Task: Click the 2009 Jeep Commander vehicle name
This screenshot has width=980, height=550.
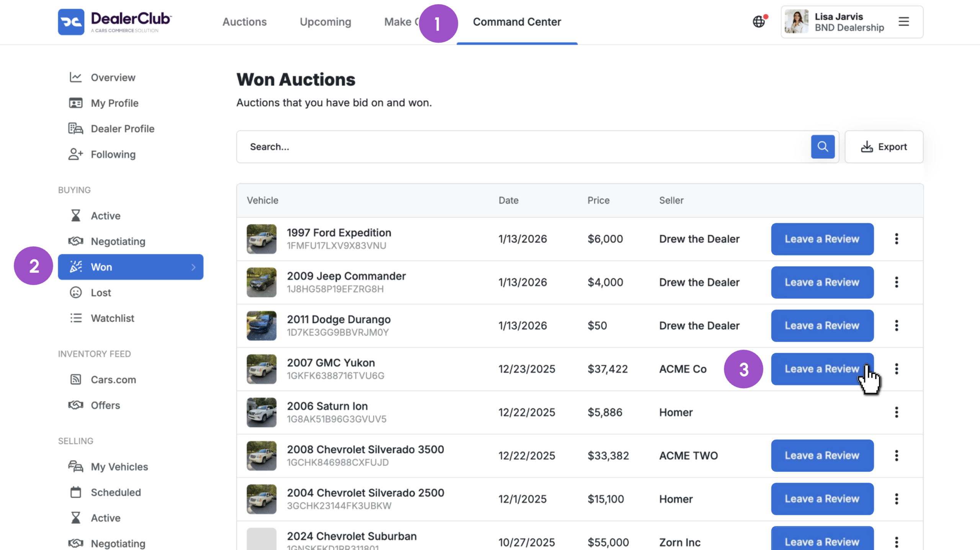Action: click(346, 276)
